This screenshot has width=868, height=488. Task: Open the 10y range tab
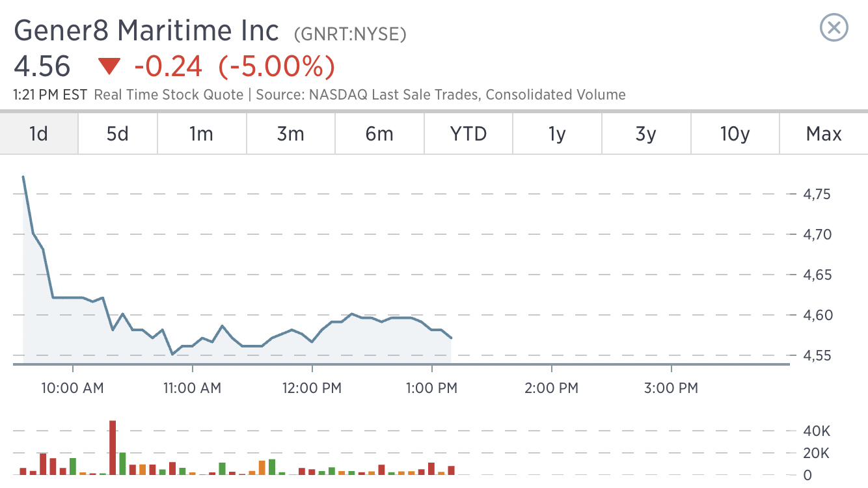tap(735, 134)
